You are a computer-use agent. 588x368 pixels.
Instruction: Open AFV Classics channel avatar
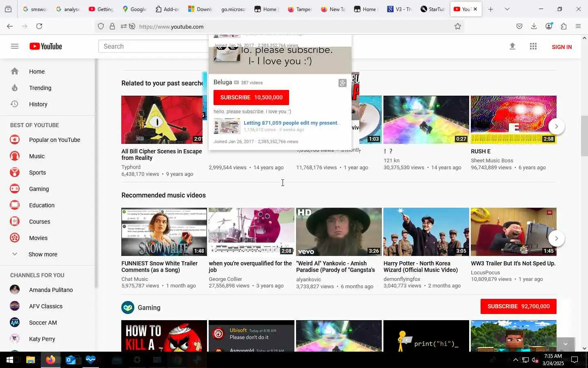pyautogui.click(x=15, y=306)
